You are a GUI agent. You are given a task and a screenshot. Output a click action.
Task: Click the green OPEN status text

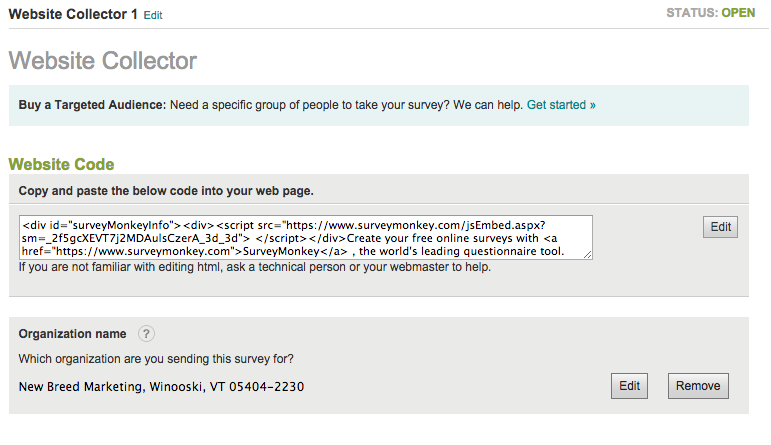[x=738, y=13]
